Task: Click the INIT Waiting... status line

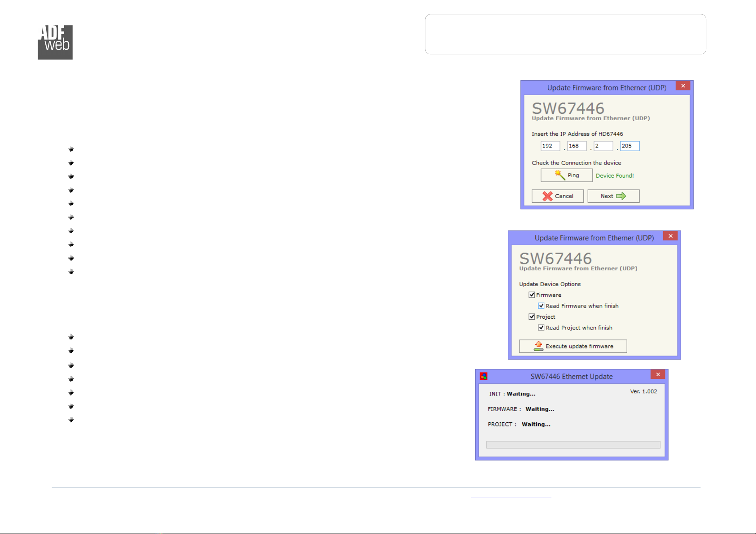Action: [512, 394]
